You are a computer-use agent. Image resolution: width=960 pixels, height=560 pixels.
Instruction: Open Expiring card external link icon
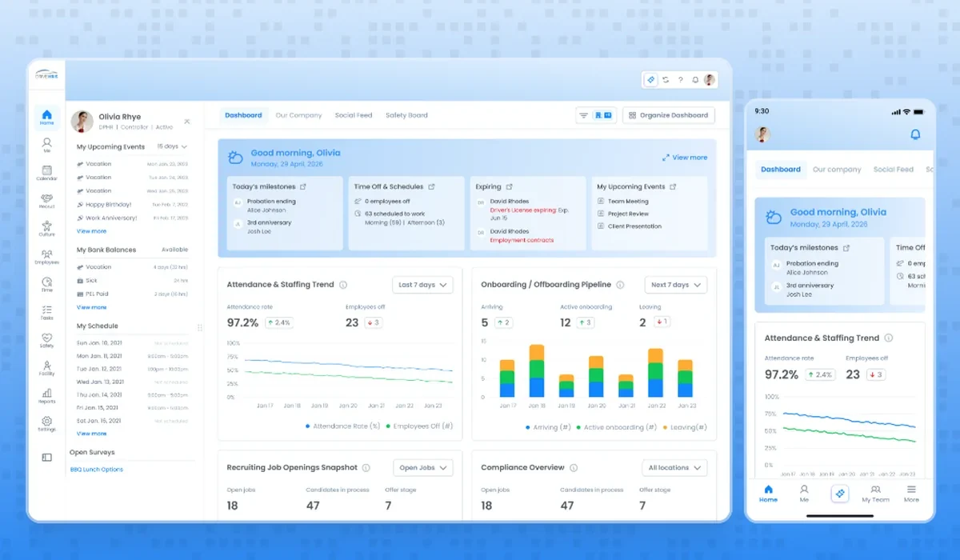pos(509,186)
